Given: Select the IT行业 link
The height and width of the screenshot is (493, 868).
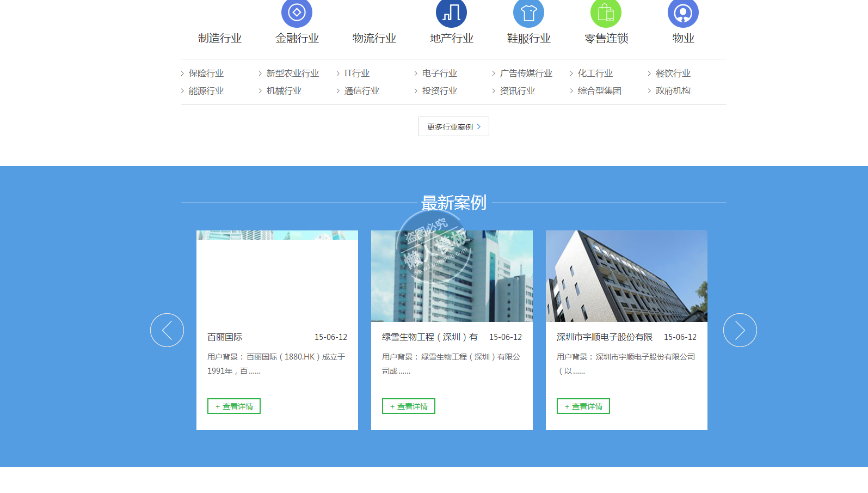Looking at the screenshot, I should pos(356,74).
